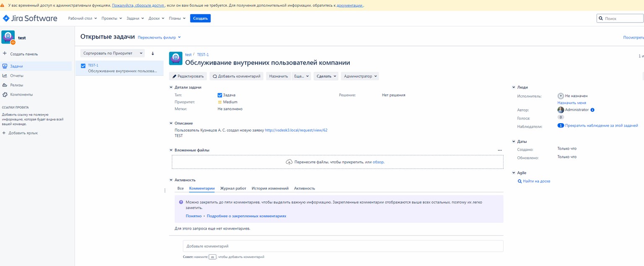The width and height of the screenshot is (644, 266).
Task: Open the sort by Priority dropdown
Action: [x=112, y=53]
